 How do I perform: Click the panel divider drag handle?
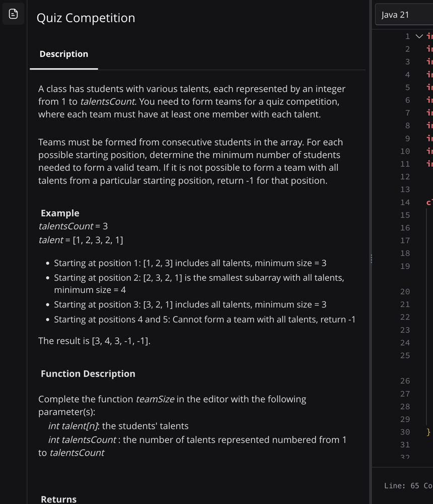point(372,259)
